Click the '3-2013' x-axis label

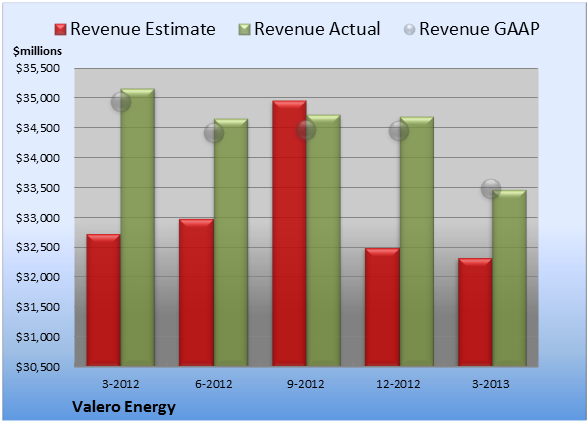tap(491, 384)
